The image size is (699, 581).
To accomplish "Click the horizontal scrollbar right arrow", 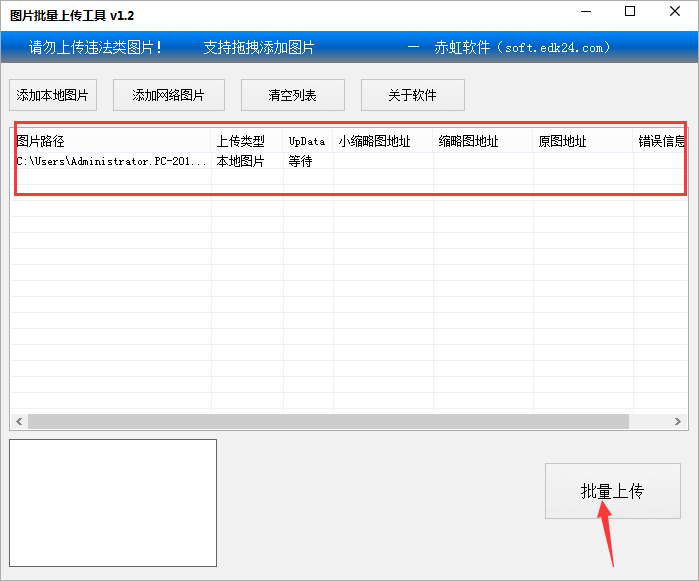I will (x=679, y=422).
